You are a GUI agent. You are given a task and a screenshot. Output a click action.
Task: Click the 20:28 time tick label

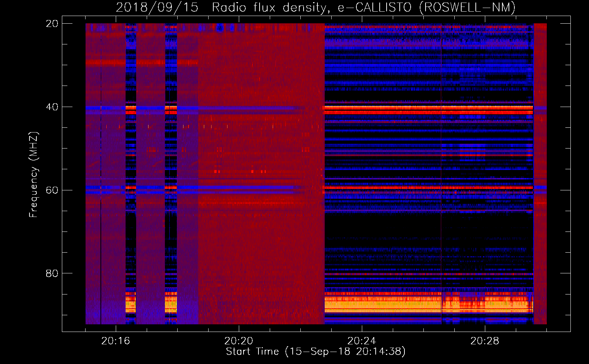click(485, 341)
